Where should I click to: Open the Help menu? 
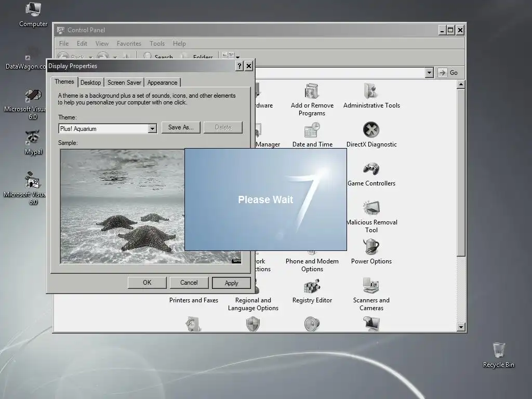179,44
